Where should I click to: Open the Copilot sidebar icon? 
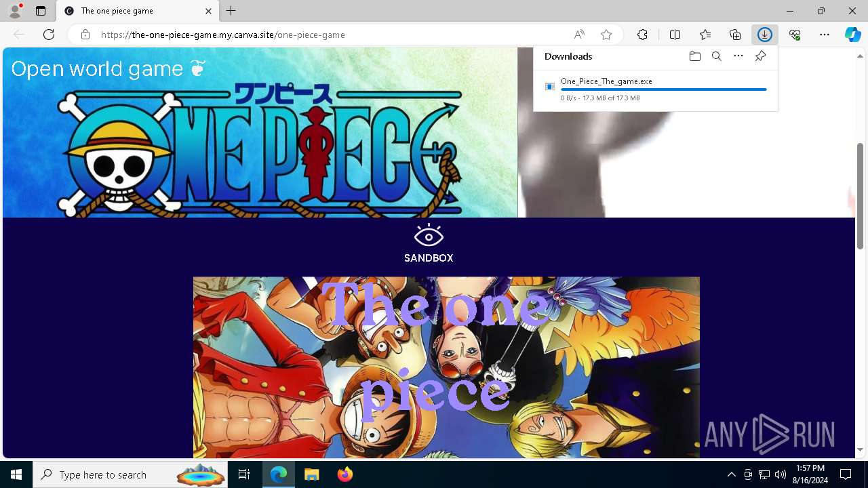coord(853,35)
